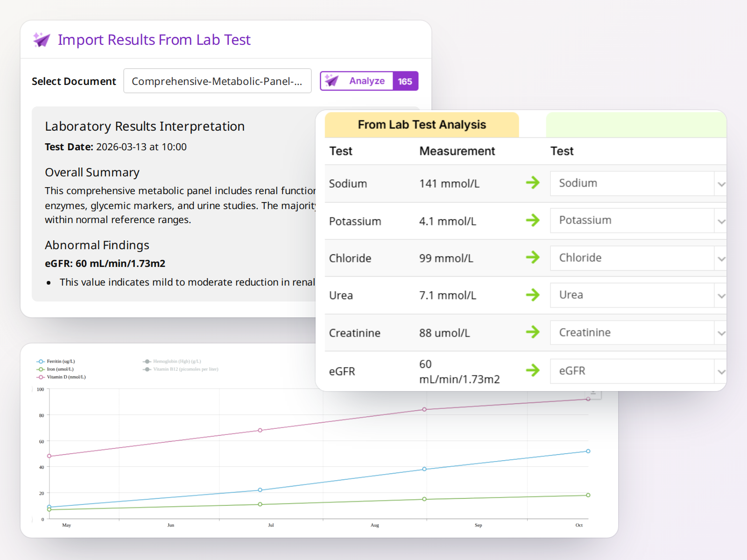Toggle Vitamin B12 series in chart legend
The image size is (747, 560).
click(181, 369)
